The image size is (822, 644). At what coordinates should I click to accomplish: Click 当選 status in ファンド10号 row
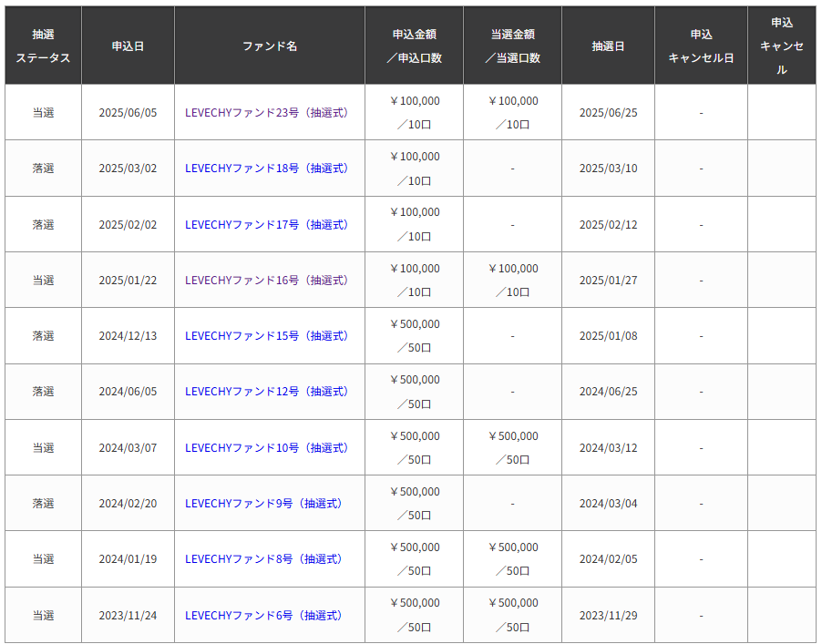point(43,447)
